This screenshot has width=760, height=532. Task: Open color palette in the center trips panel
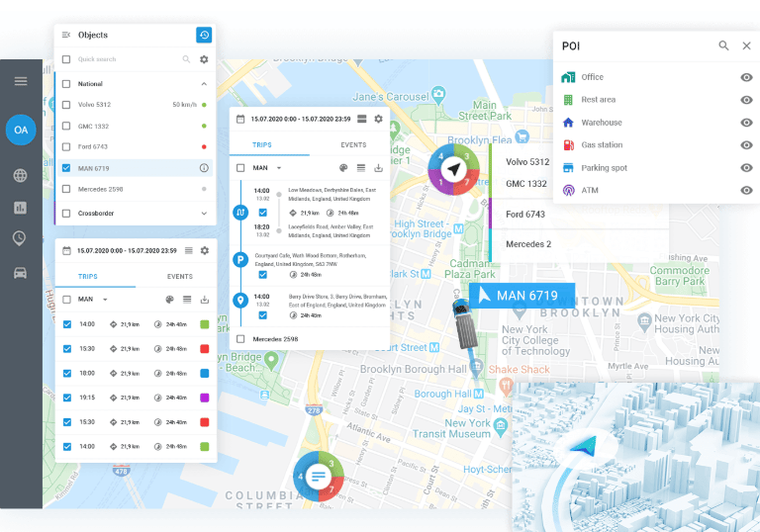[x=343, y=168]
